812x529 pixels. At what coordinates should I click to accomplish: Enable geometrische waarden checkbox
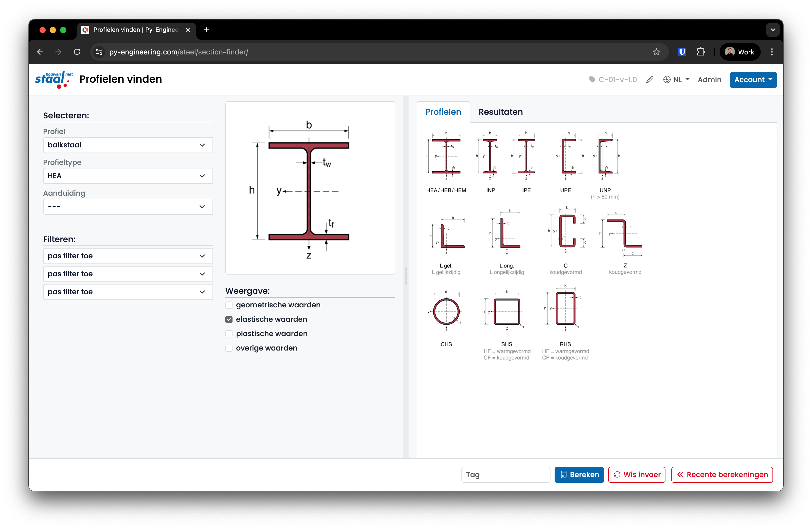(229, 305)
